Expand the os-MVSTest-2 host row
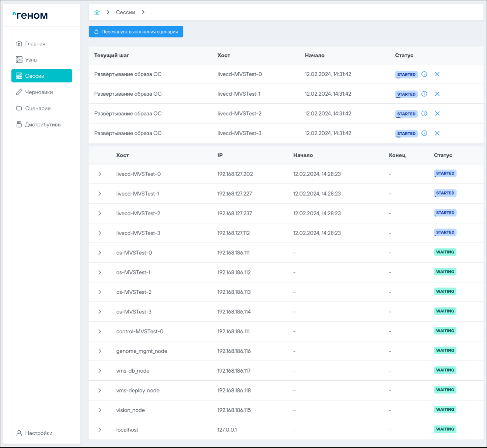The height and width of the screenshot is (448, 487). click(x=99, y=292)
